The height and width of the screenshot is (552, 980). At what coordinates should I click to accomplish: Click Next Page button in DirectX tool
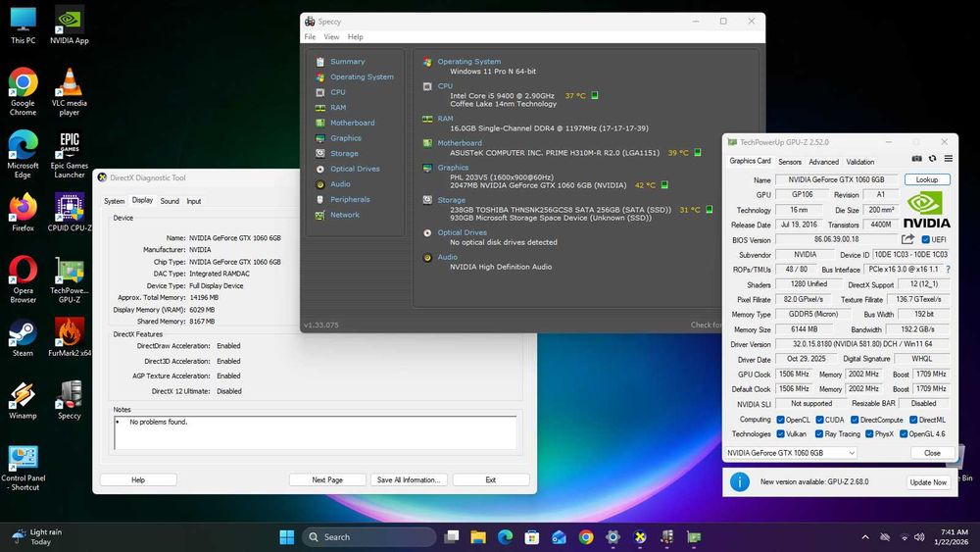point(327,480)
